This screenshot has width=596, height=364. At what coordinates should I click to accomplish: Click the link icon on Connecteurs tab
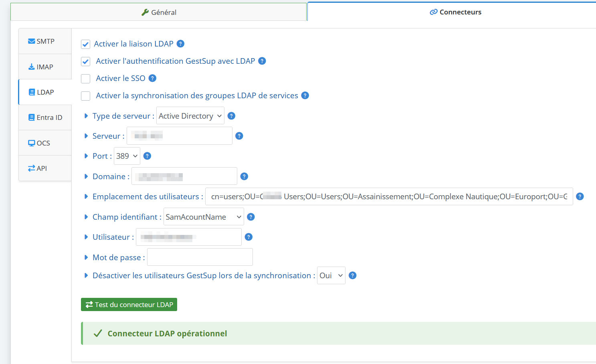click(x=434, y=12)
